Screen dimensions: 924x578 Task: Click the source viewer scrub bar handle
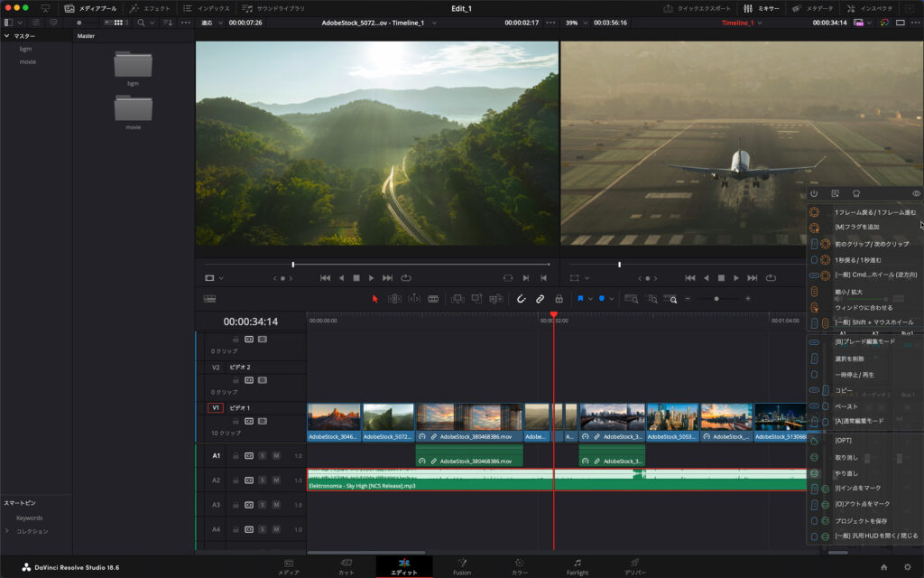click(x=293, y=265)
